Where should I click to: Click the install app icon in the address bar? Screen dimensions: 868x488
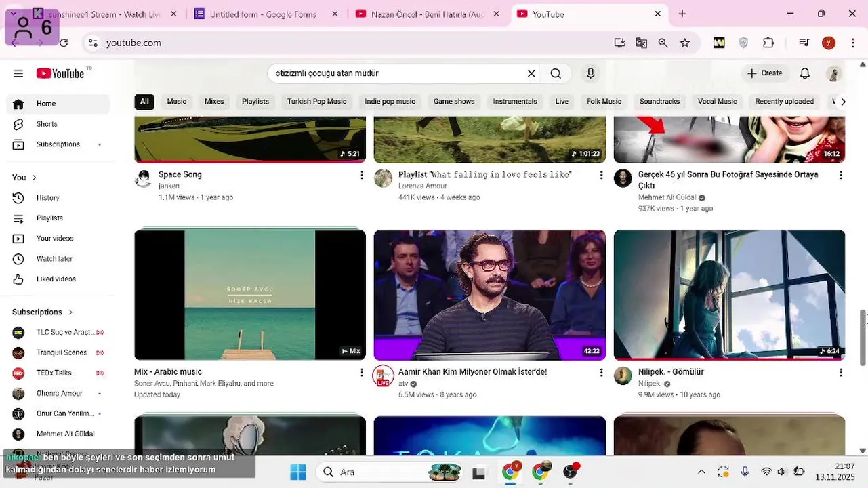pyautogui.click(x=619, y=43)
